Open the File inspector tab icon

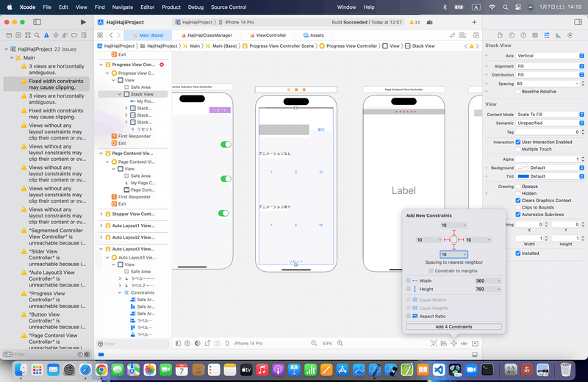501,35
